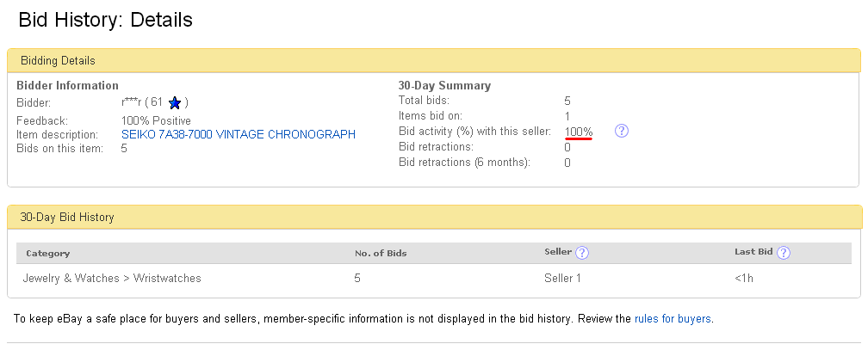This screenshot has height=344, width=868.
Task: Click the blue feedback star icon
Action: (x=175, y=103)
